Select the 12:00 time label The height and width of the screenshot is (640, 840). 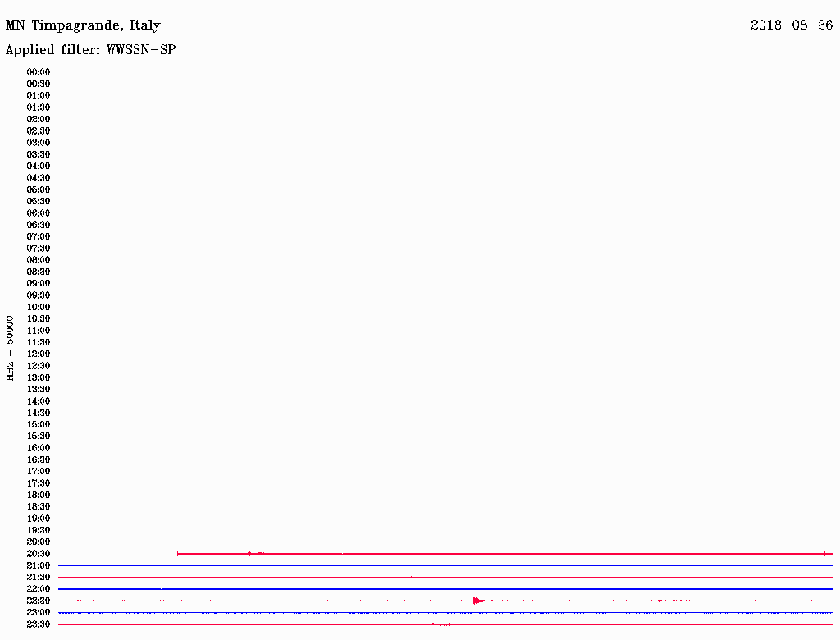click(x=39, y=354)
